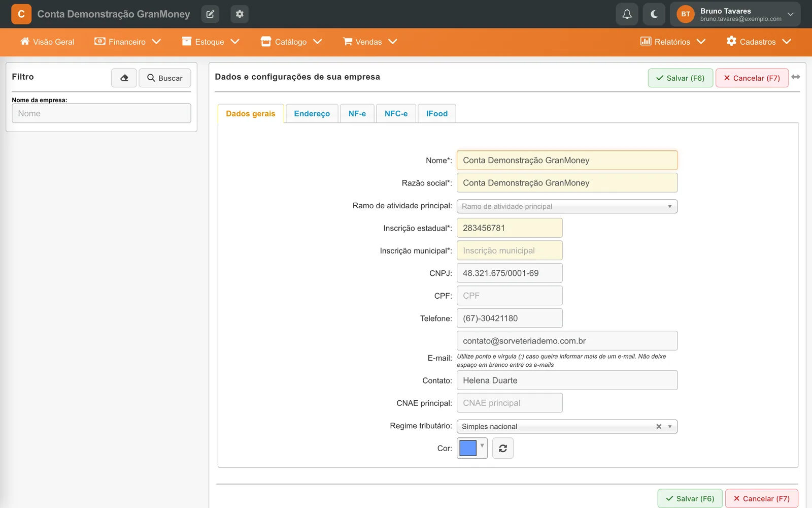Toggle dark mode moon icon
This screenshot has width=812, height=508.
point(654,14)
